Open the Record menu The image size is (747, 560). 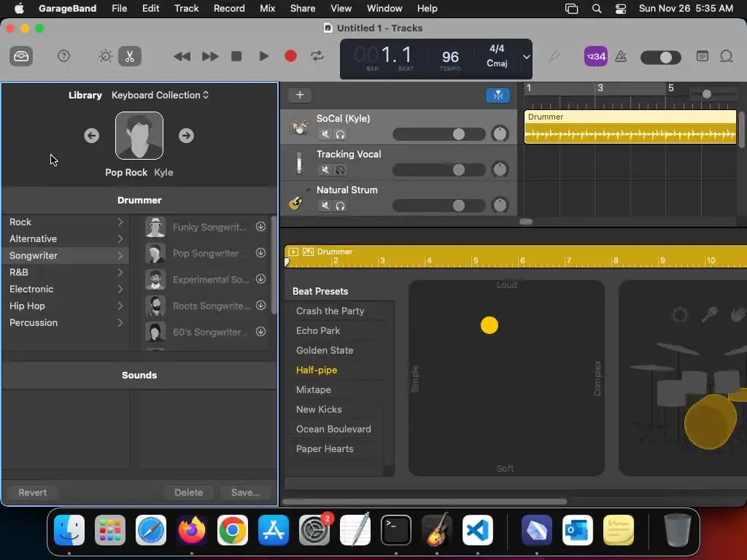(229, 9)
